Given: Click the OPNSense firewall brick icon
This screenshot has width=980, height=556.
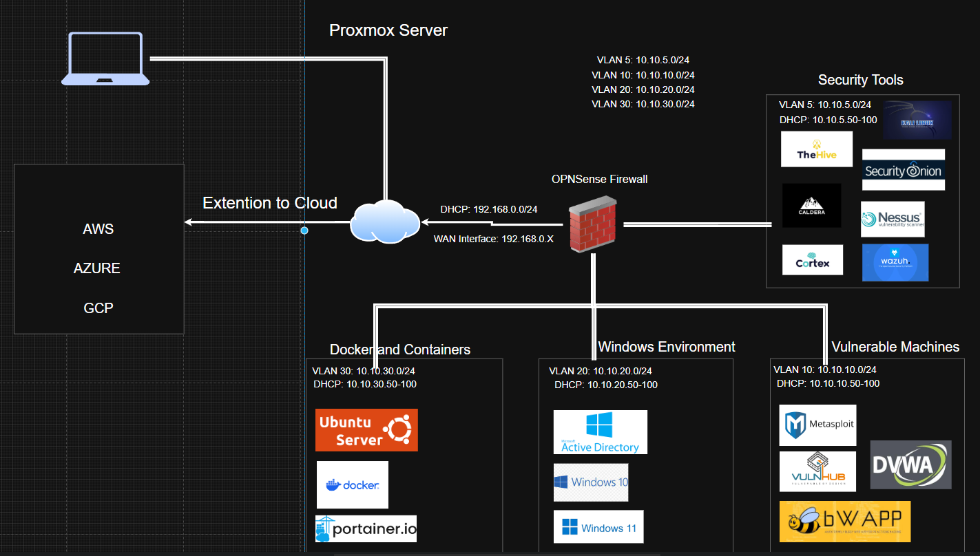Looking at the screenshot, I should tap(591, 224).
